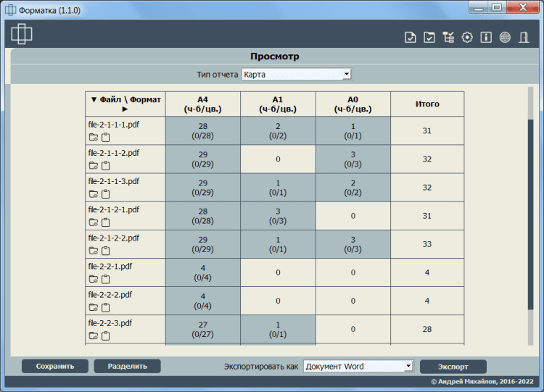
Task: Click A1 cell 3 (0/3) for file-2-1-2-1.pdf
Action: [x=278, y=216]
